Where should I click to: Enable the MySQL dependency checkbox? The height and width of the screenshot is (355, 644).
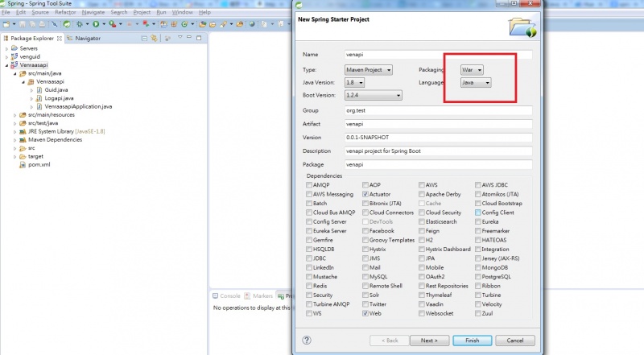(x=366, y=276)
